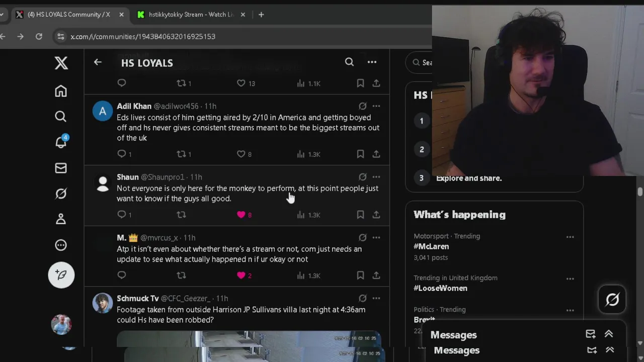Bookmark the top post with 13 likes
This screenshot has height=362, width=644.
360,83
